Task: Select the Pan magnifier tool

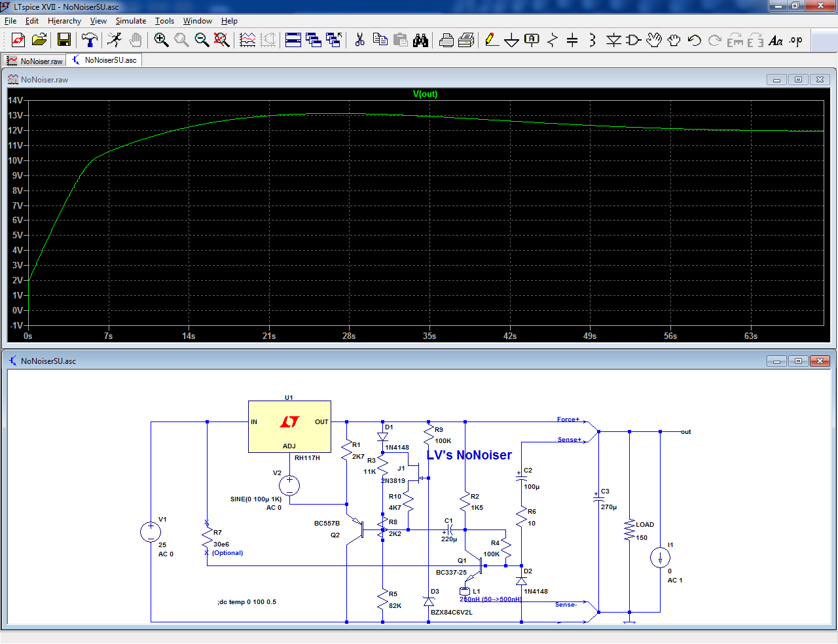Action: [x=181, y=41]
